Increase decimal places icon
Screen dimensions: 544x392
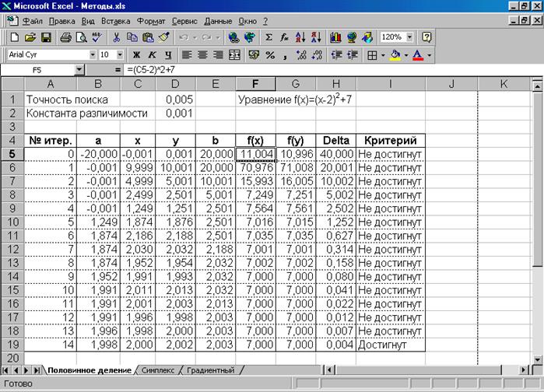pos(301,54)
